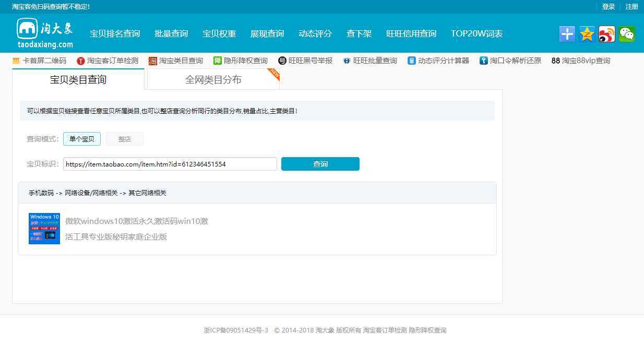The width and height of the screenshot is (644, 344).
Task: Open the WeChat green icon
Action: click(x=627, y=34)
